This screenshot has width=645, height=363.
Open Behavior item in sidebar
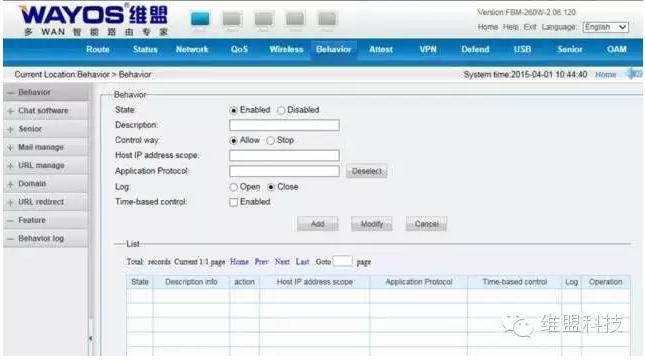click(45, 92)
